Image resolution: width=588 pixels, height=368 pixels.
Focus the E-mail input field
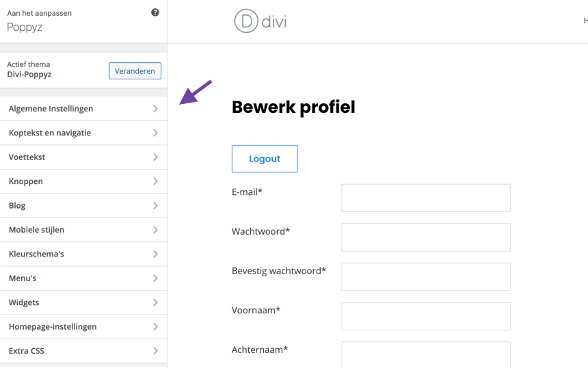(x=425, y=198)
